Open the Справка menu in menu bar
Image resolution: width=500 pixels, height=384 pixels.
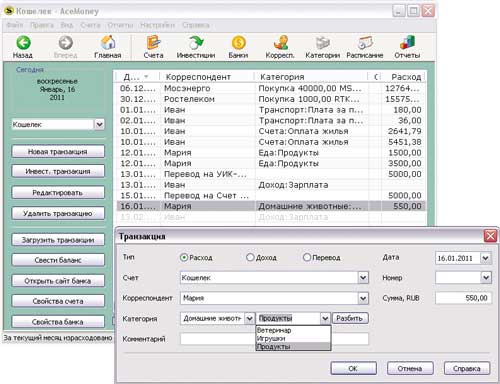tap(196, 25)
